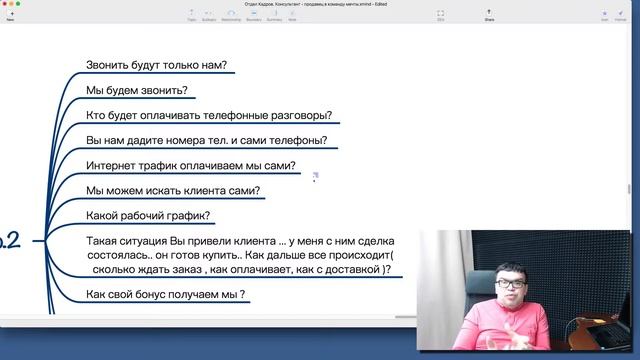
Task: Open the Note tool
Action: click(x=292, y=15)
